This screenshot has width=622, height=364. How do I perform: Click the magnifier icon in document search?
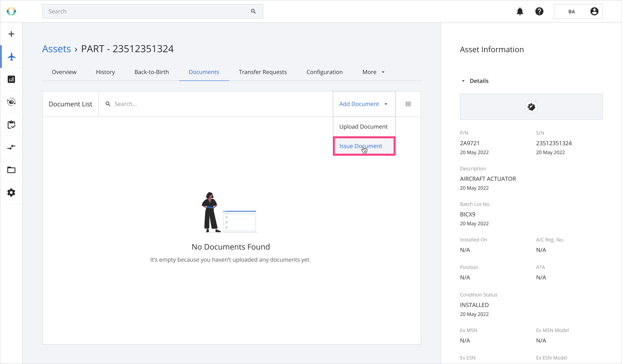pos(108,104)
